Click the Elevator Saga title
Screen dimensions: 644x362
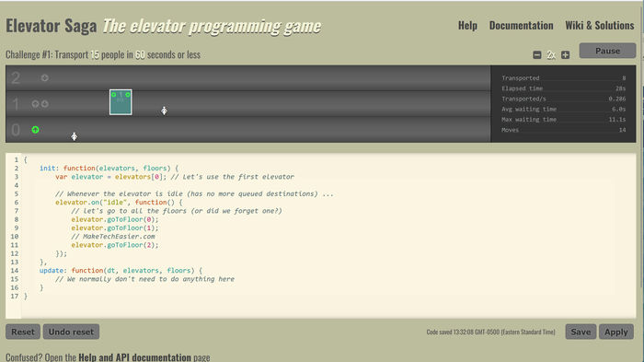[x=52, y=26]
